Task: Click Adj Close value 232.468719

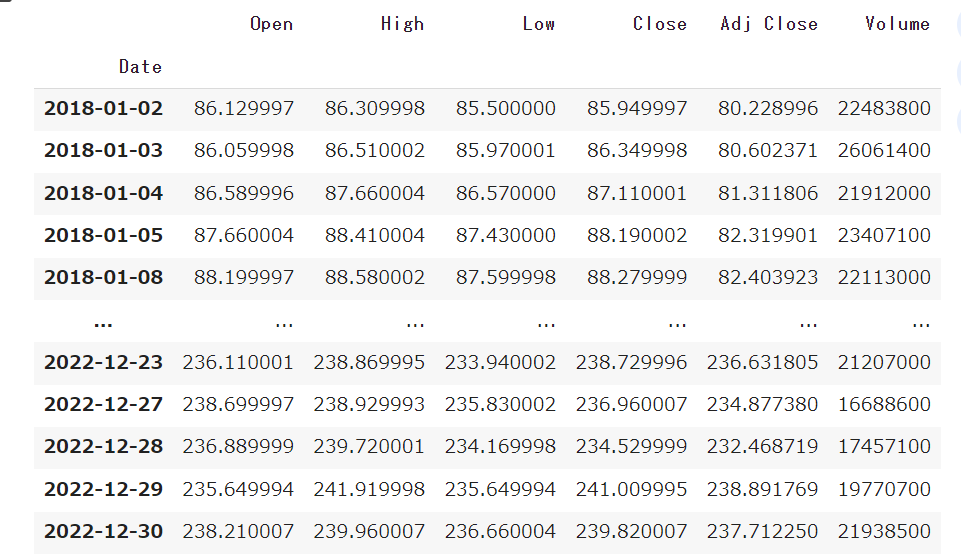Action: [x=762, y=447]
